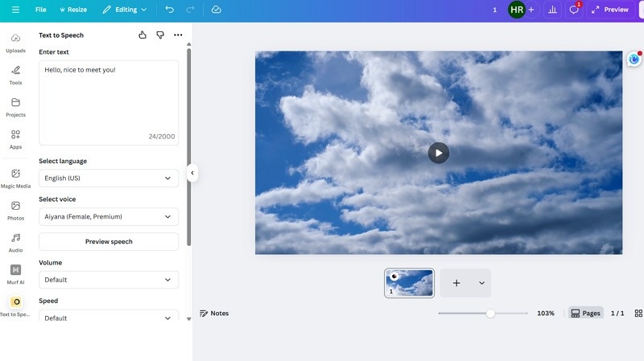Click the scroll down arrow of panel

tap(189, 318)
